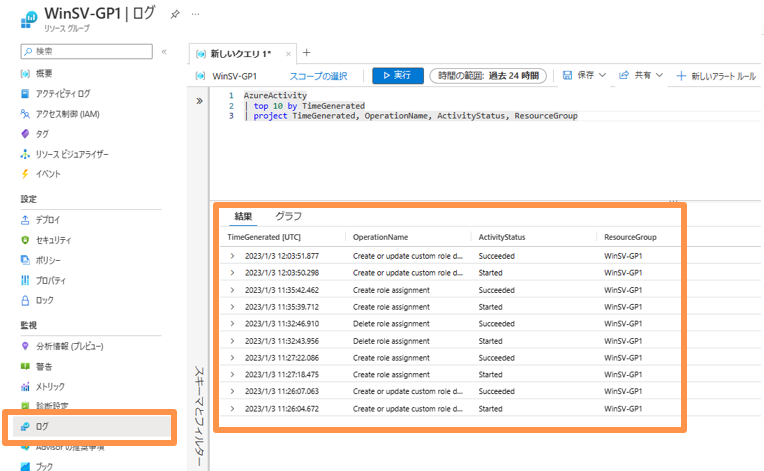The image size is (764, 471).
Task: Sort by ResourceGroup column header
Action: pos(630,237)
